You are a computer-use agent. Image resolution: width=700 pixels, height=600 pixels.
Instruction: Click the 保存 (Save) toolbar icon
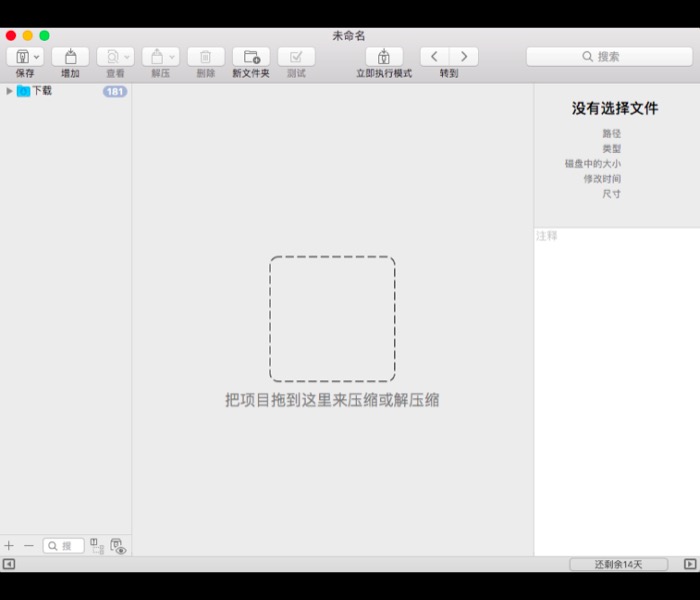[x=21, y=57]
